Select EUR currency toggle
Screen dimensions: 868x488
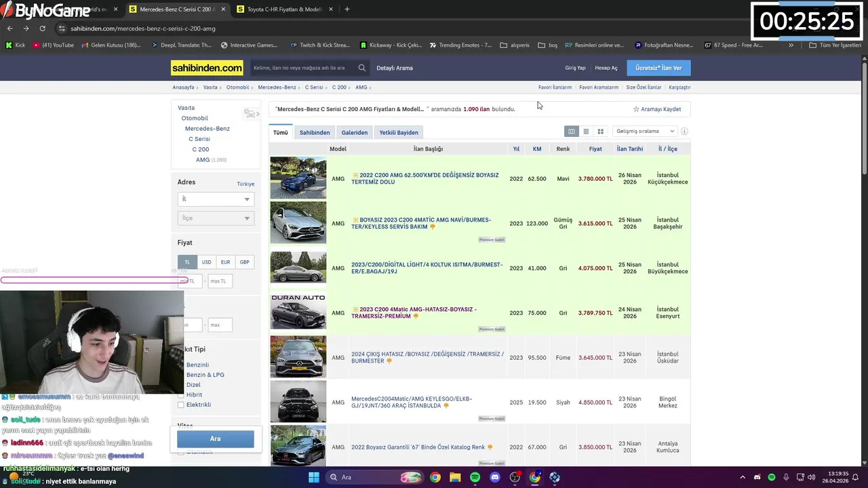pyautogui.click(x=225, y=262)
